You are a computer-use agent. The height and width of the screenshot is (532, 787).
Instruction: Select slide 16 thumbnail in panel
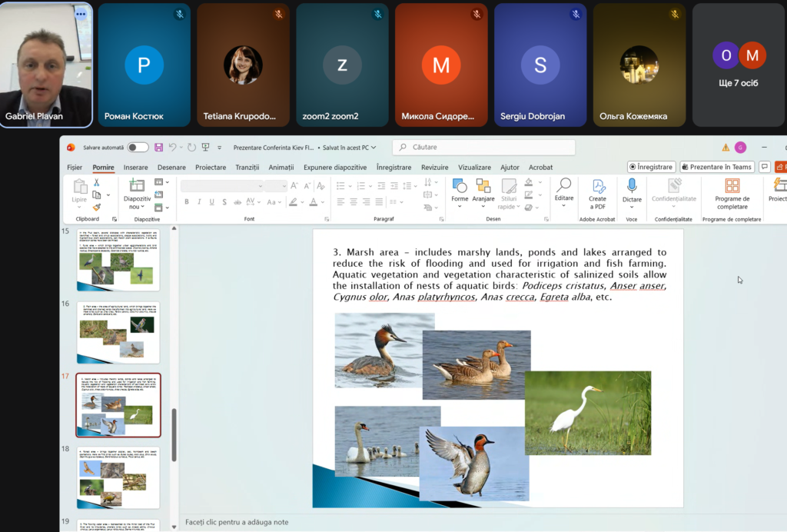pos(118,334)
